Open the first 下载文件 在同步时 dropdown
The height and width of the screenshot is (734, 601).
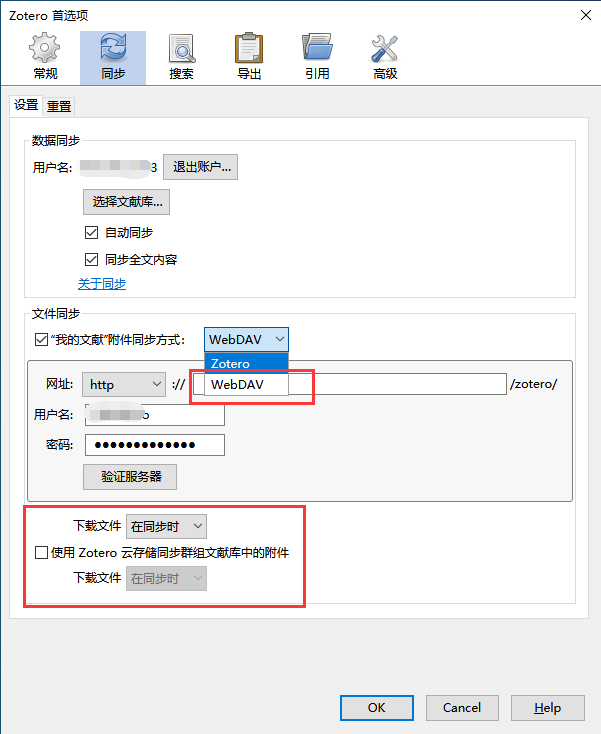point(166,527)
